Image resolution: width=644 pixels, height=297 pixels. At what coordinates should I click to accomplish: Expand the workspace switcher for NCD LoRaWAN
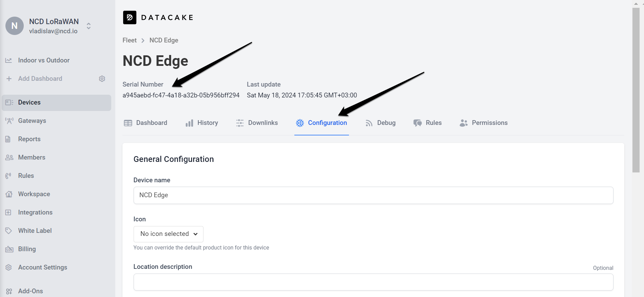coord(88,25)
